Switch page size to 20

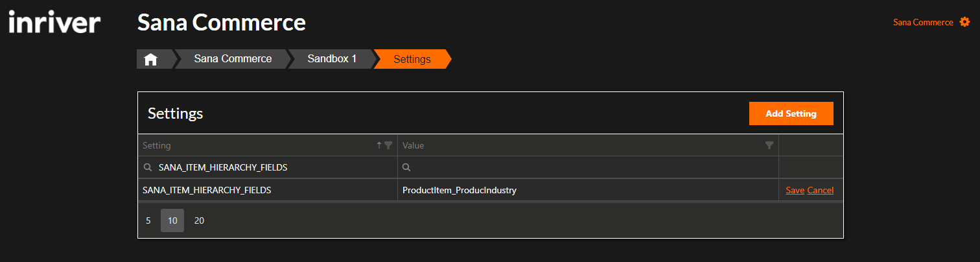coord(199,220)
